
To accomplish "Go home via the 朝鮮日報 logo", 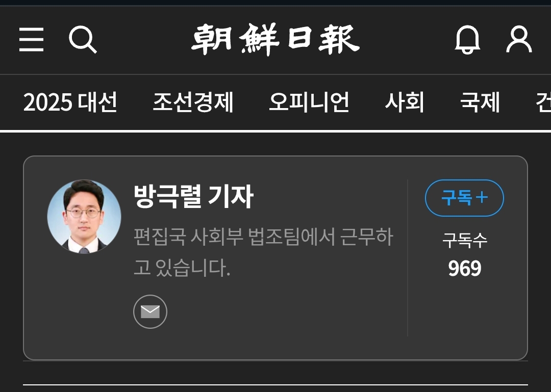I will click(x=275, y=39).
